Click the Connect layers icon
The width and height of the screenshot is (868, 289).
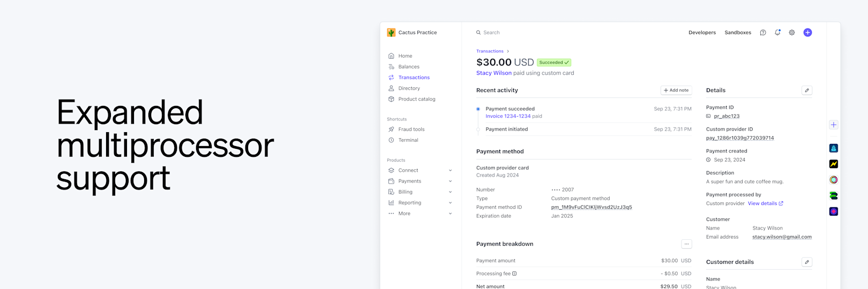391,170
